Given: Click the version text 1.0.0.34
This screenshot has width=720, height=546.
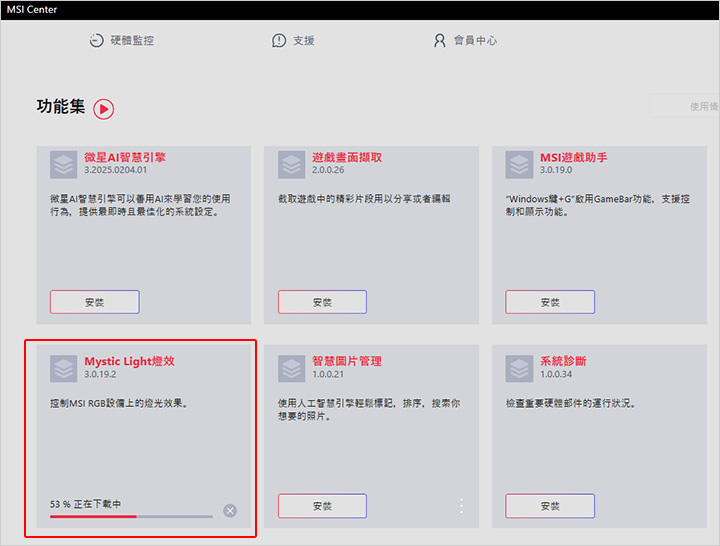Looking at the screenshot, I should point(556,374).
